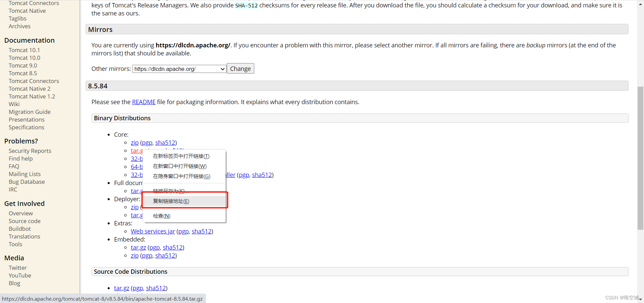Click Find help in the sidebar

pyautogui.click(x=21, y=159)
